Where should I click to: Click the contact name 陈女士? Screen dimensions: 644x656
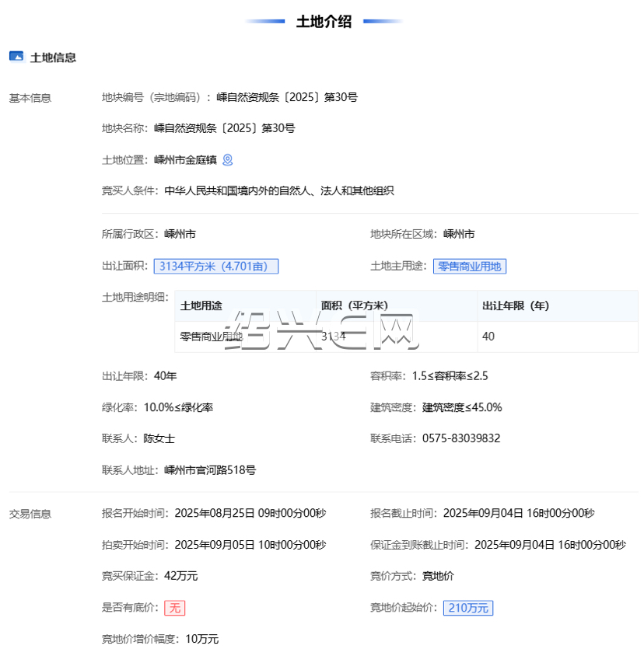click(159, 438)
